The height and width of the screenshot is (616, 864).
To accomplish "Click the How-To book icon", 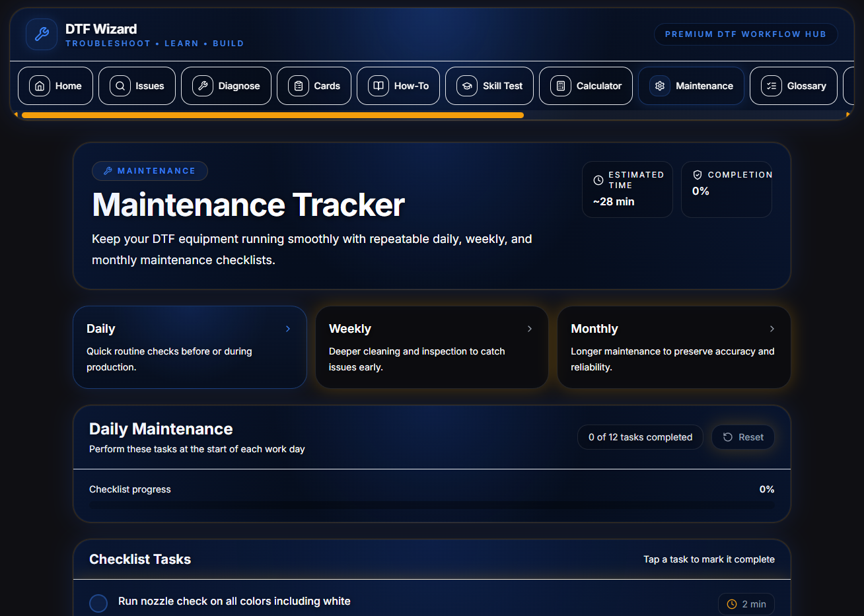I will [378, 86].
